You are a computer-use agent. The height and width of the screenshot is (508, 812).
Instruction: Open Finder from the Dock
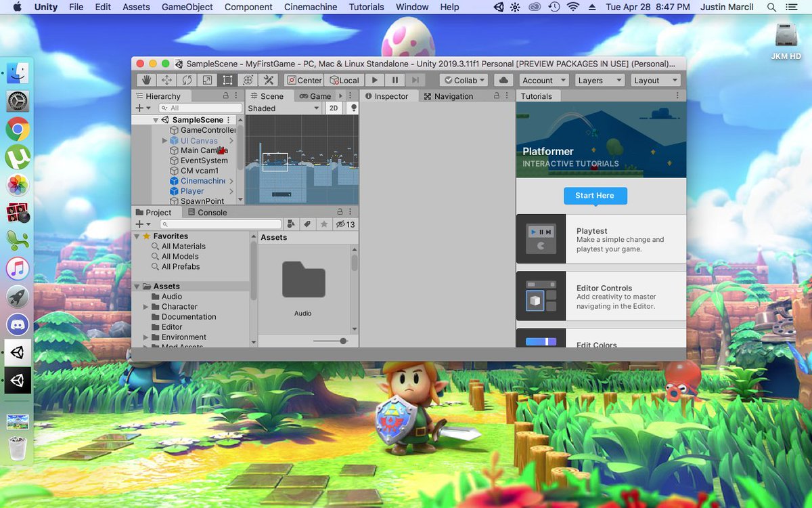click(18, 72)
